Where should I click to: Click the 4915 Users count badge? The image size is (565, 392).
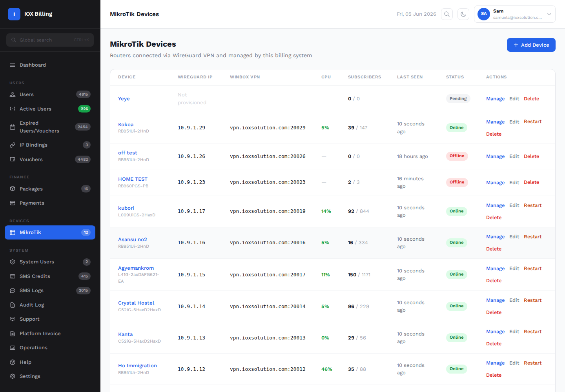pyautogui.click(x=83, y=94)
